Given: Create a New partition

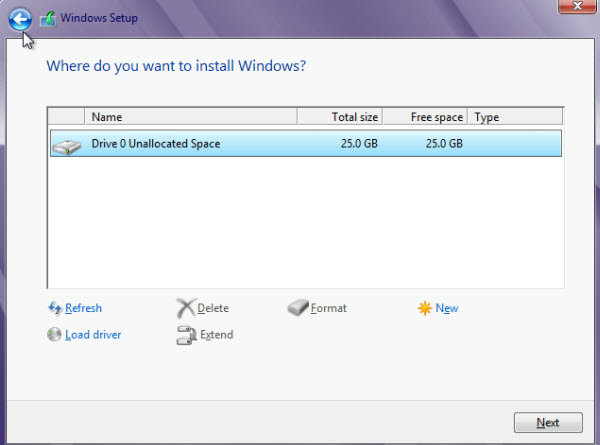Looking at the screenshot, I should [x=447, y=308].
